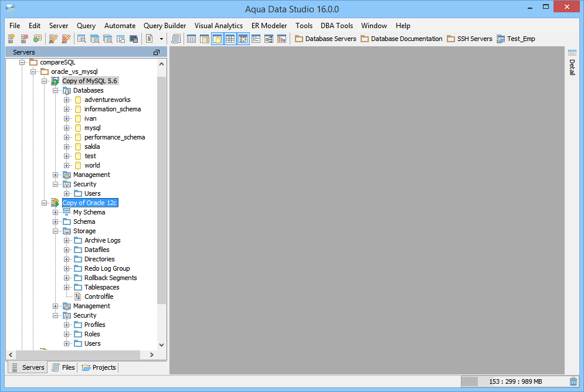Click the Register Server icon with plus sign
This screenshot has width=584, height=392.
11,38
